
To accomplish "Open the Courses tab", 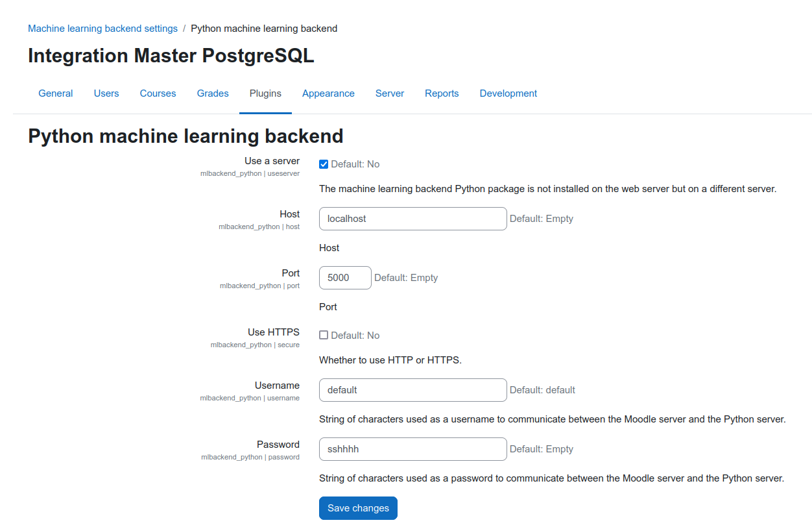I will click(x=158, y=93).
